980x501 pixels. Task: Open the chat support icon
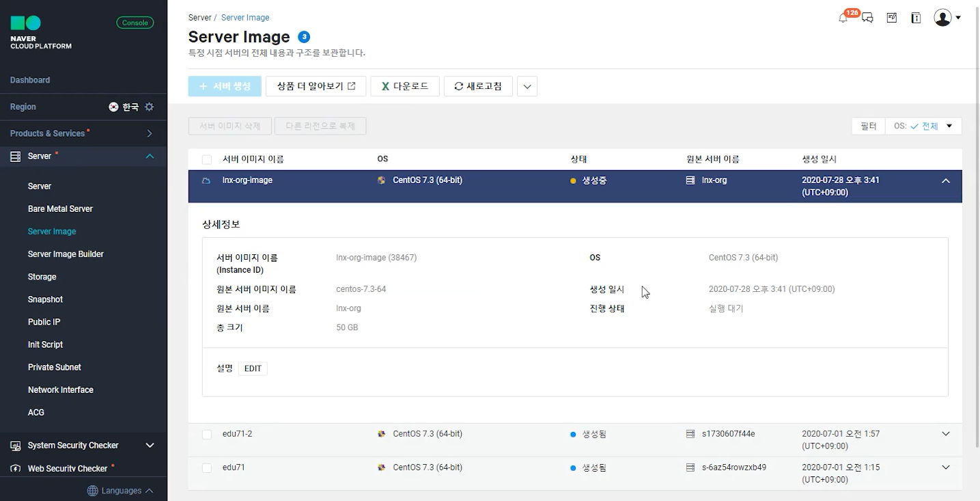[867, 18]
